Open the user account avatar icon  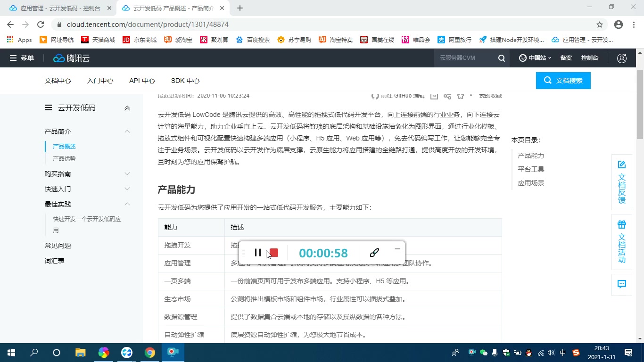622,58
